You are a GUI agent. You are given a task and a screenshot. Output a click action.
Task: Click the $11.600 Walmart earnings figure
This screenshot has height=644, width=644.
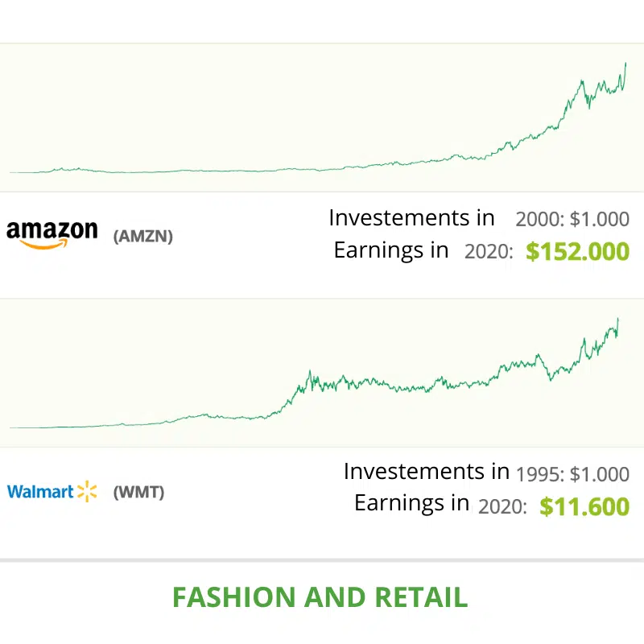pos(584,506)
